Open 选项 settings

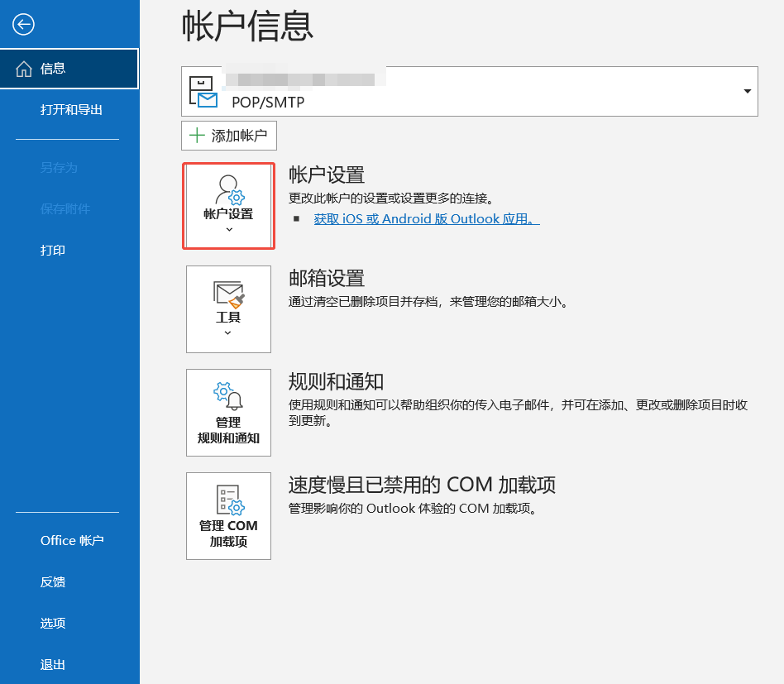click(x=52, y=623)
